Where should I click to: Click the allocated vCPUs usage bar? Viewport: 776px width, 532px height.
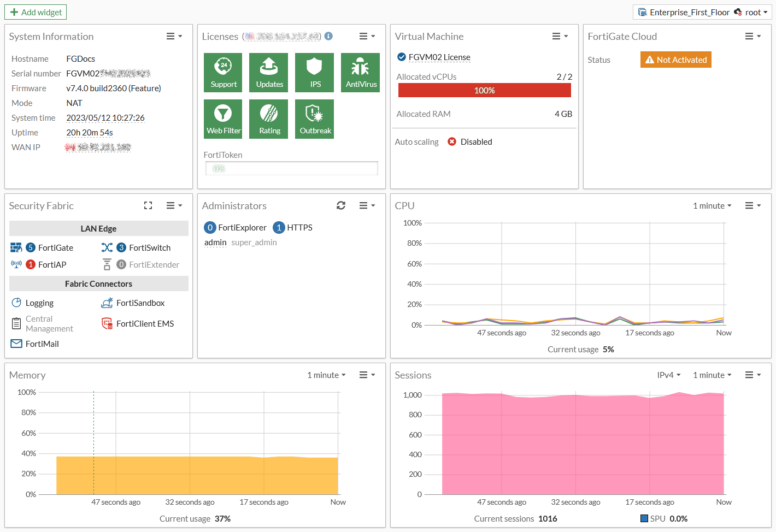(x=484, y=90)
